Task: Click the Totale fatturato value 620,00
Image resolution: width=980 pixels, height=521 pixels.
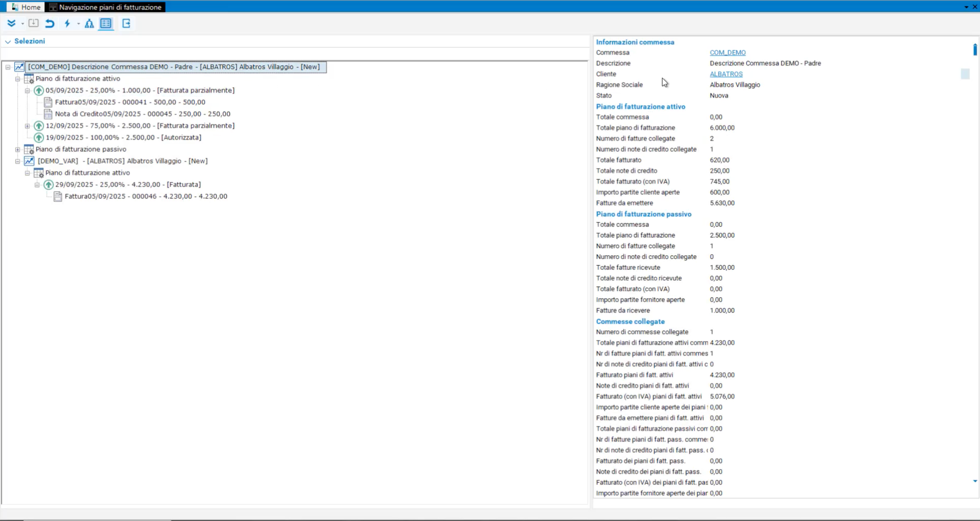Action: 719,160
